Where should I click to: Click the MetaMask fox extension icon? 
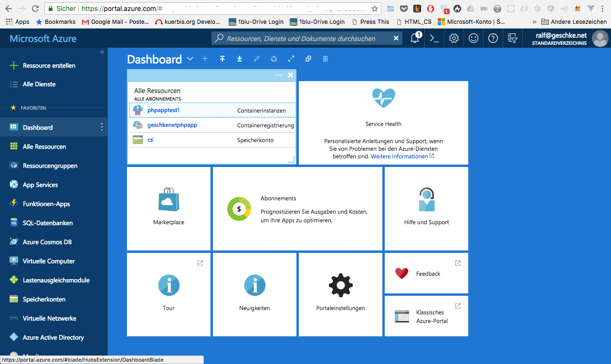click(578, 9)
